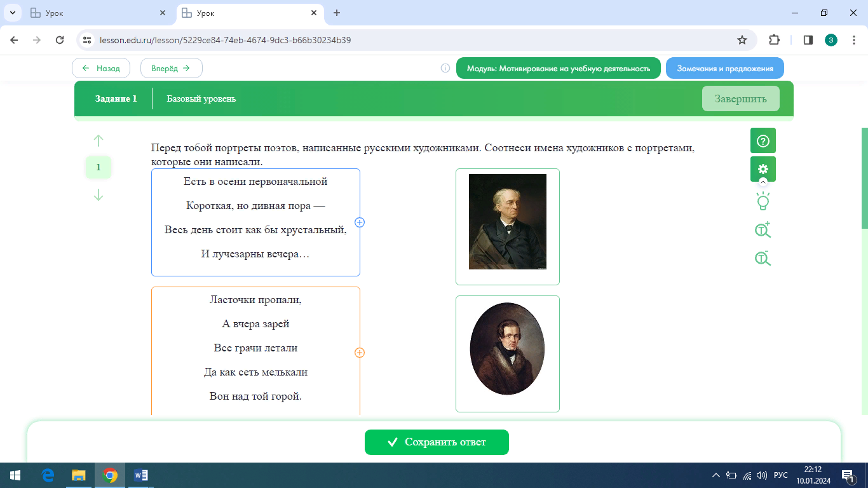868x488 pixels.
Task: Go forward in browser history
Action: pos(37,40)
